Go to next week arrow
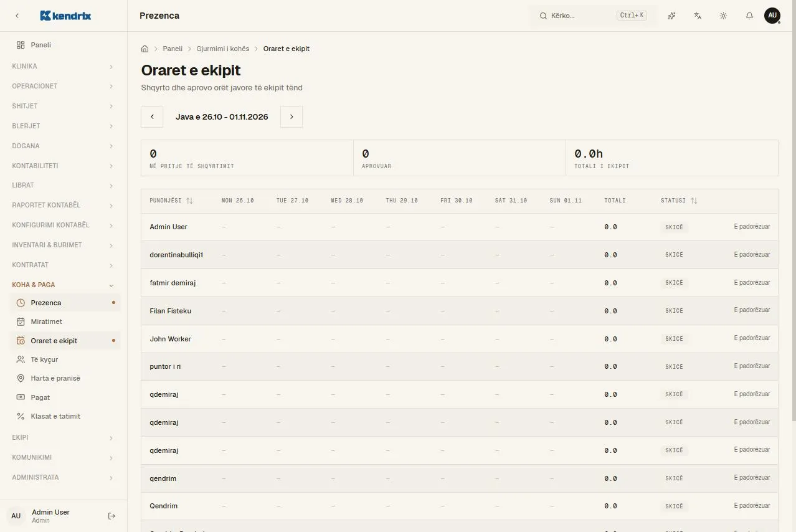Screen dimensions: 796x532 (291, 116)
